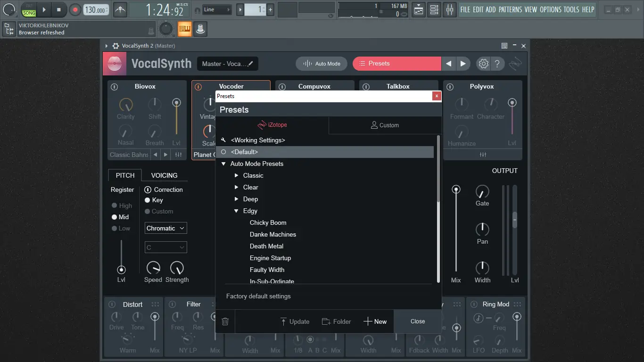644x362 pixels.
Task: Open the Chromatic scale dropdown
Action: (x=166, y=228)
